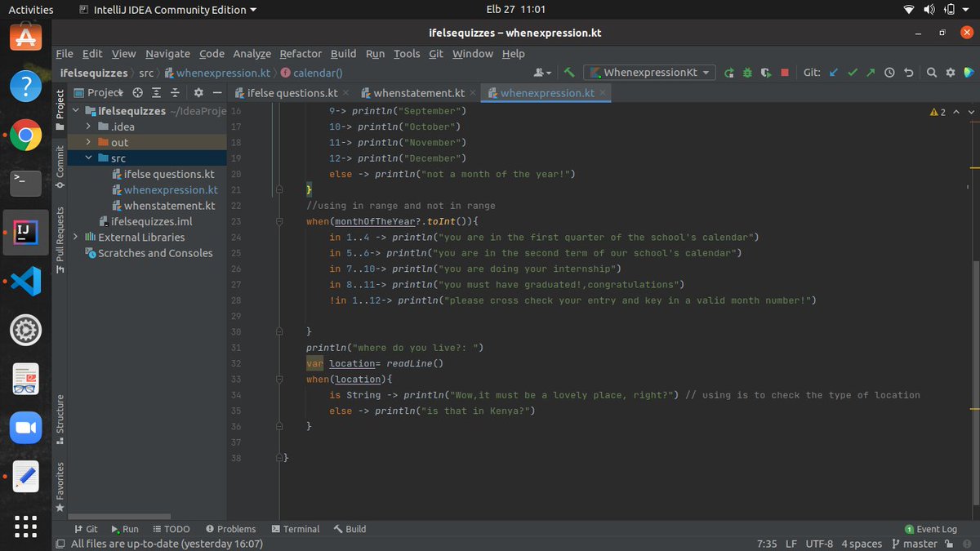Open Git history with the clock icon
Screen dimensions: 980x551
tap(890, 72)
